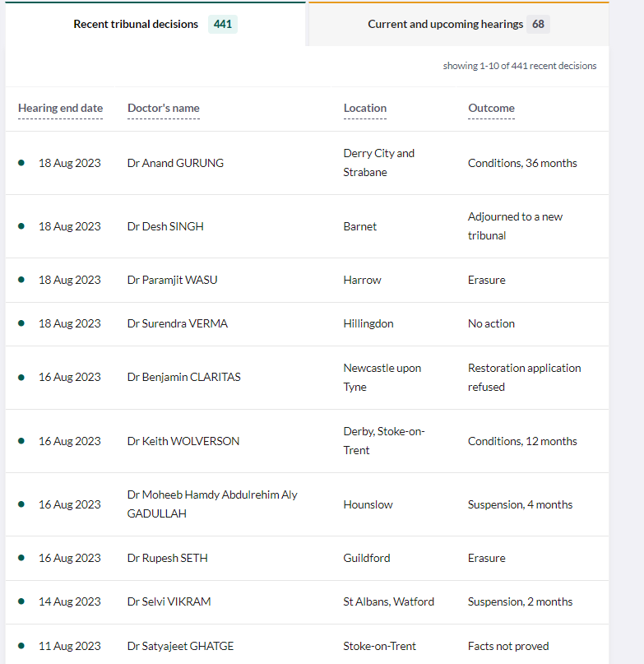Image resolution: width=644 pixels, height=664 pixels.
Task: Click bullet beside Dr Anand GURUNG row
Action: (21, 163)
